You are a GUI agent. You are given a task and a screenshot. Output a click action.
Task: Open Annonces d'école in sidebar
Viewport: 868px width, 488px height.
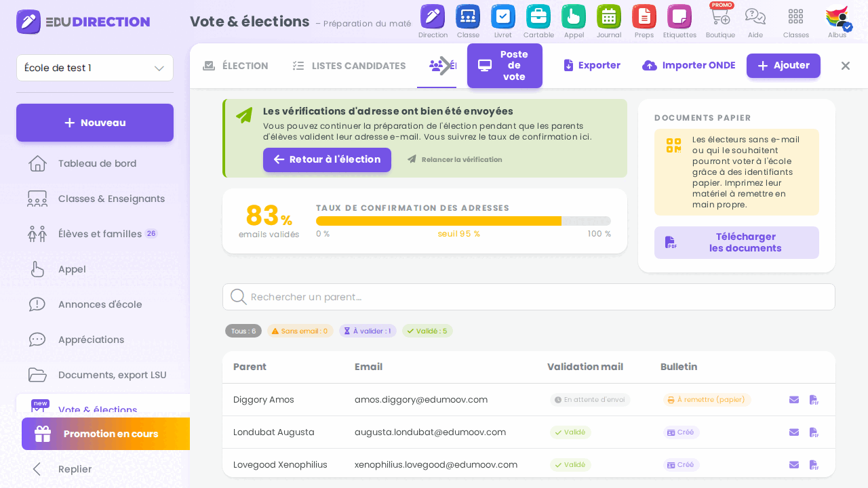(x=95, y=304)
